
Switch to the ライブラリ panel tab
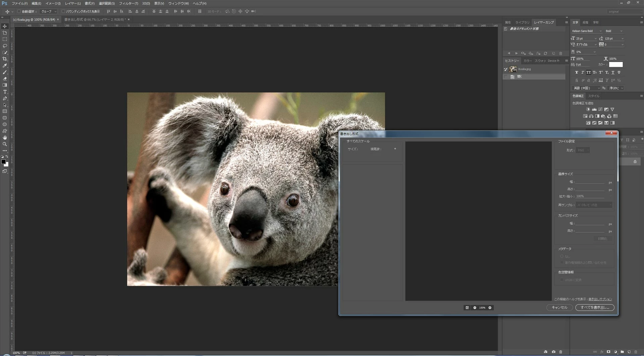[x=522, y=22]
